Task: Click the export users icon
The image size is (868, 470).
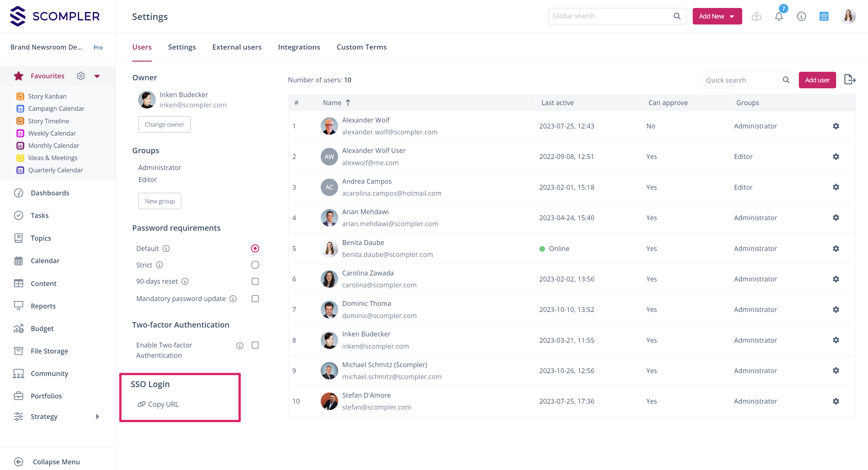Action: pyautogui.click(x=850, y=79)
